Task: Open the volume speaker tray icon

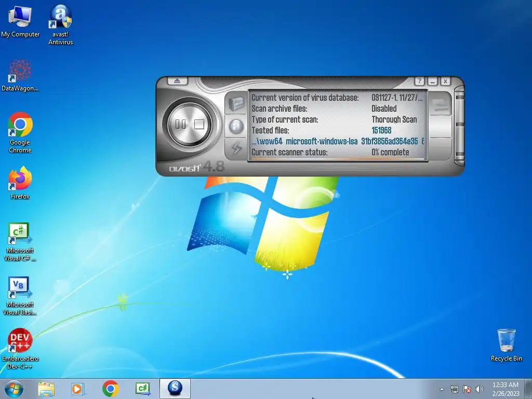Action: (x=479, y=389)
